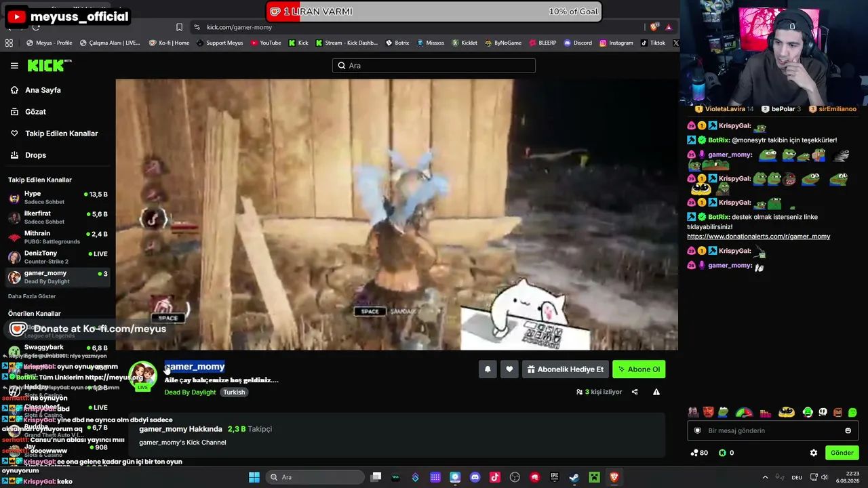Open Discord from the taskbar
Viewport: 868px width, 488px height.
[x=475, y=477]
